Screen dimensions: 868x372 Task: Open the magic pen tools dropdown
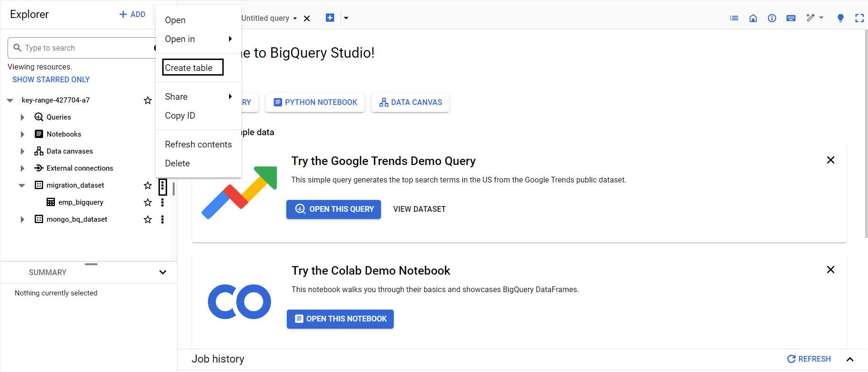(815, 18)
